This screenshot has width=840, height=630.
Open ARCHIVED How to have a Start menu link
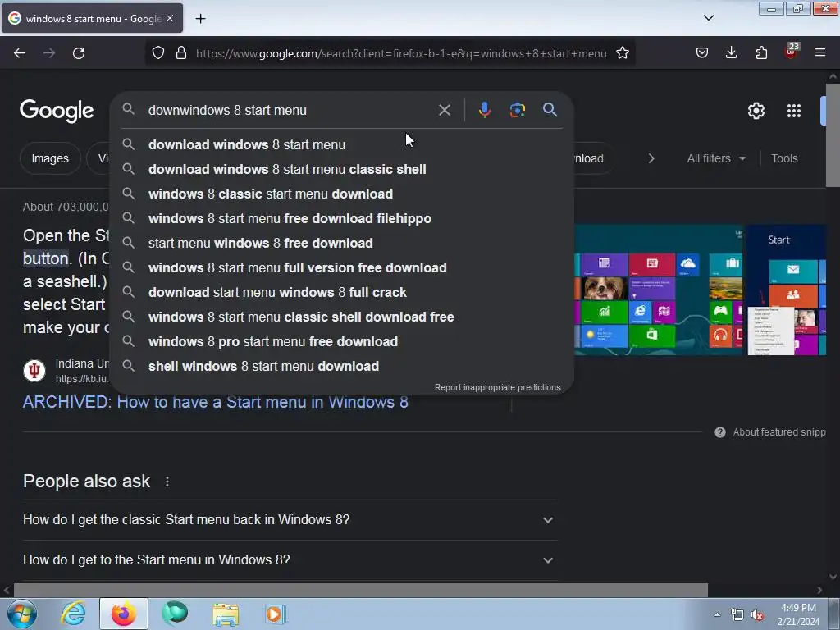216,402
